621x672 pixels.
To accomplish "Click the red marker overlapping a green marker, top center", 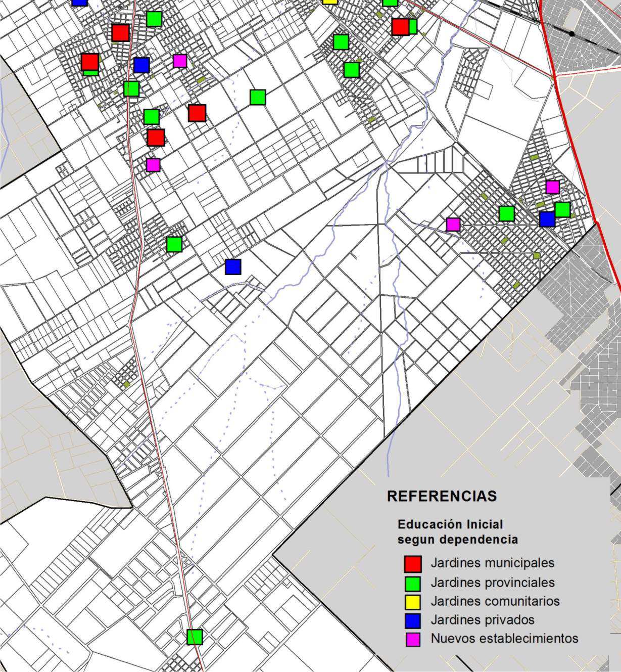I will click(400, 26).
